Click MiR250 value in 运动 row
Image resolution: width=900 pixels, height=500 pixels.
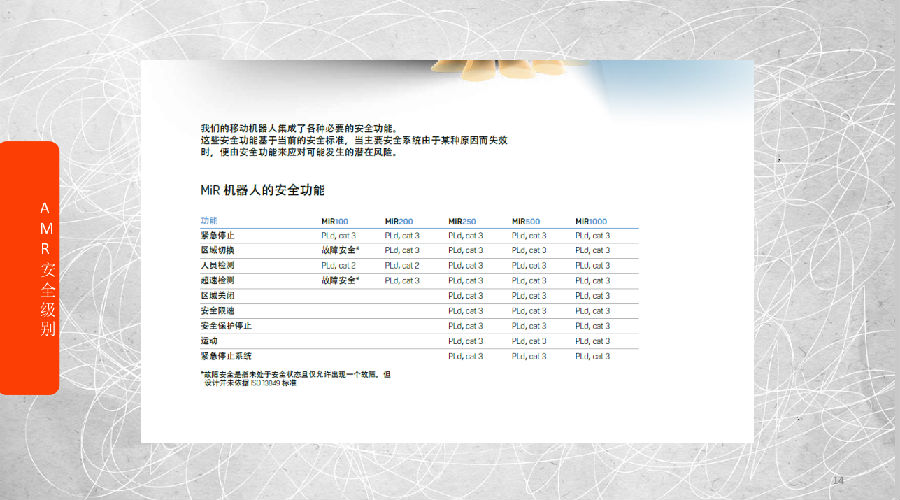(x=465, y=341)
